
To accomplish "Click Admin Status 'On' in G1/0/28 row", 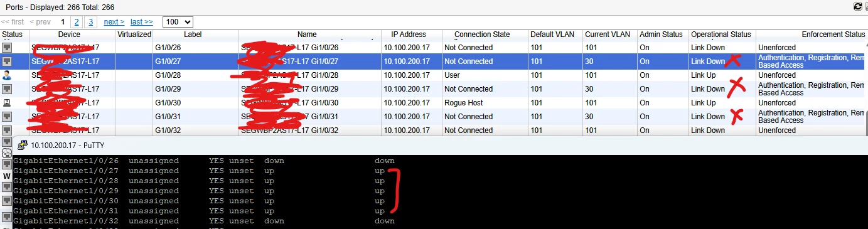I will click(x=645, y=75).
